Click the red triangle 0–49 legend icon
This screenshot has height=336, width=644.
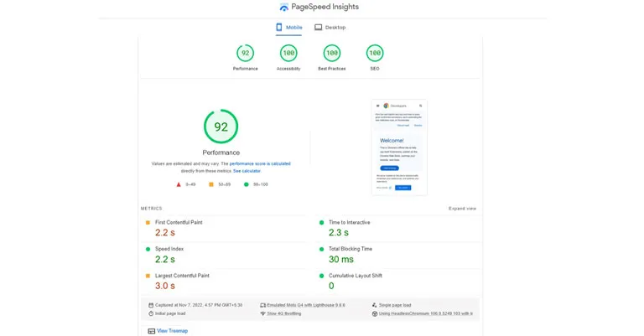179,184
